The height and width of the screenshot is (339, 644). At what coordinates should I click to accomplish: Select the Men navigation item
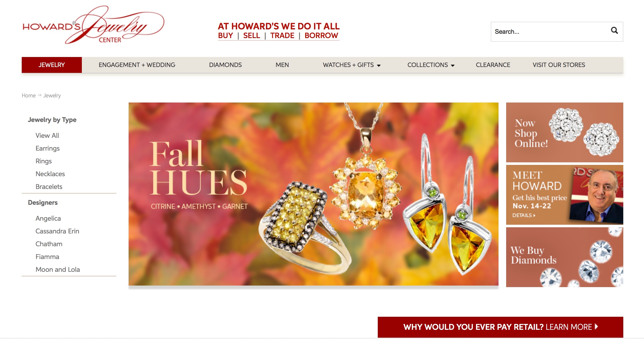point(282,65)
